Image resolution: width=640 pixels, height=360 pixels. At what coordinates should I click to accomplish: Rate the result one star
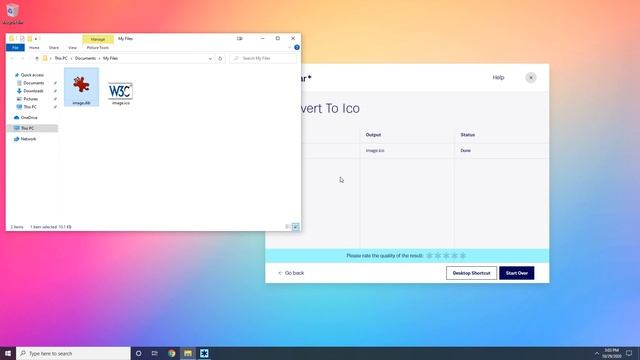tap(429, 256)
